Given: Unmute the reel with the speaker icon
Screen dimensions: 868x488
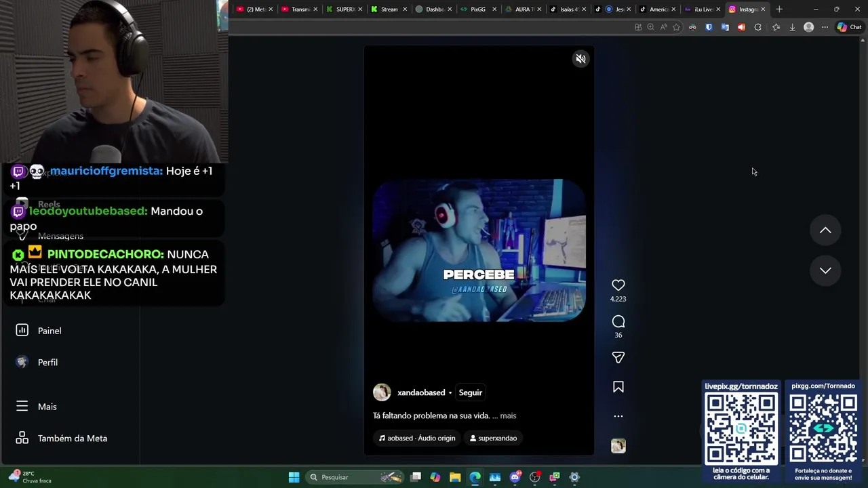Looking at the screenshot, I should pos(580,59).
